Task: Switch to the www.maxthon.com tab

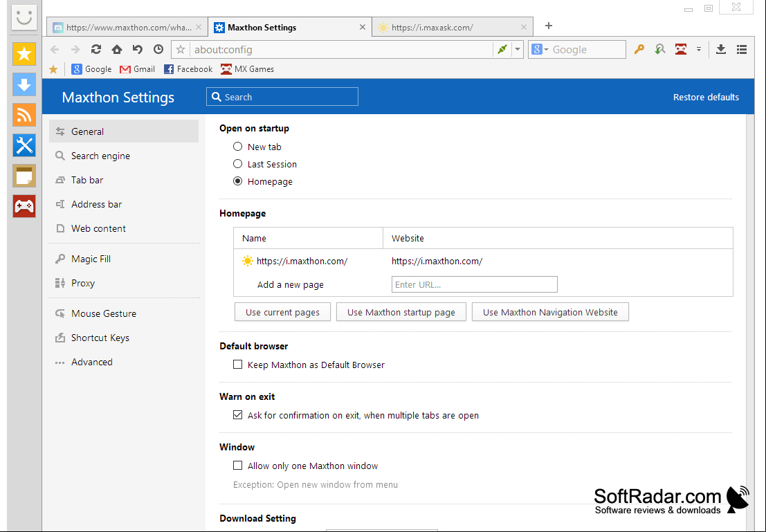Action: tap(127, 28)
